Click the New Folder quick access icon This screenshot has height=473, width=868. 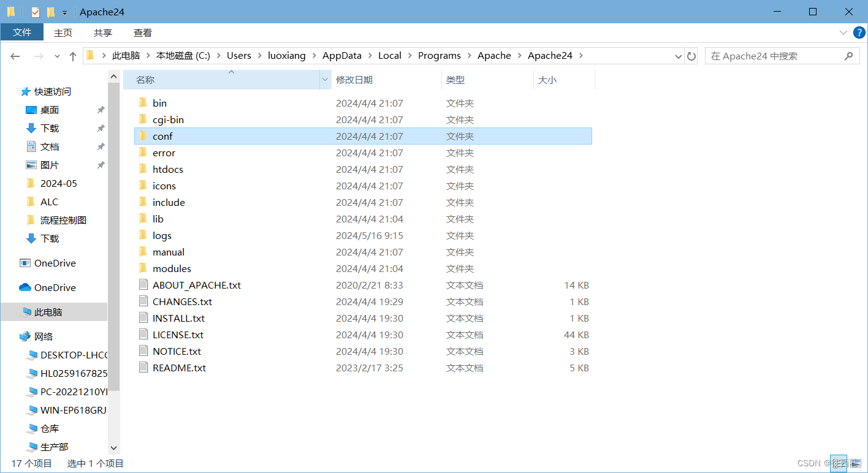[51, 12]
